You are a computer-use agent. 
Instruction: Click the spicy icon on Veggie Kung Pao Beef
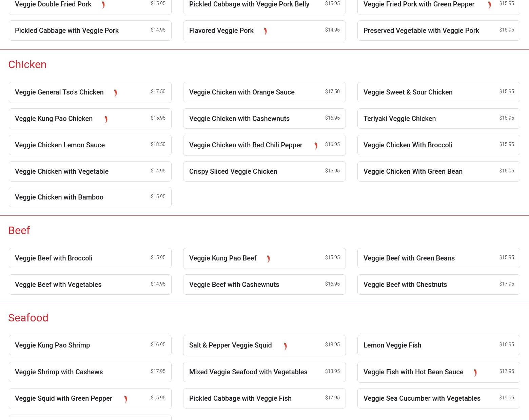(268, 259)
